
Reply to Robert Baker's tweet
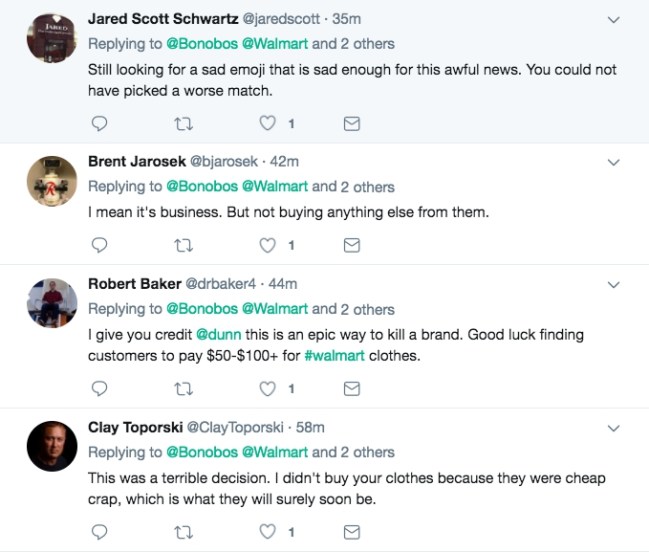99,388
